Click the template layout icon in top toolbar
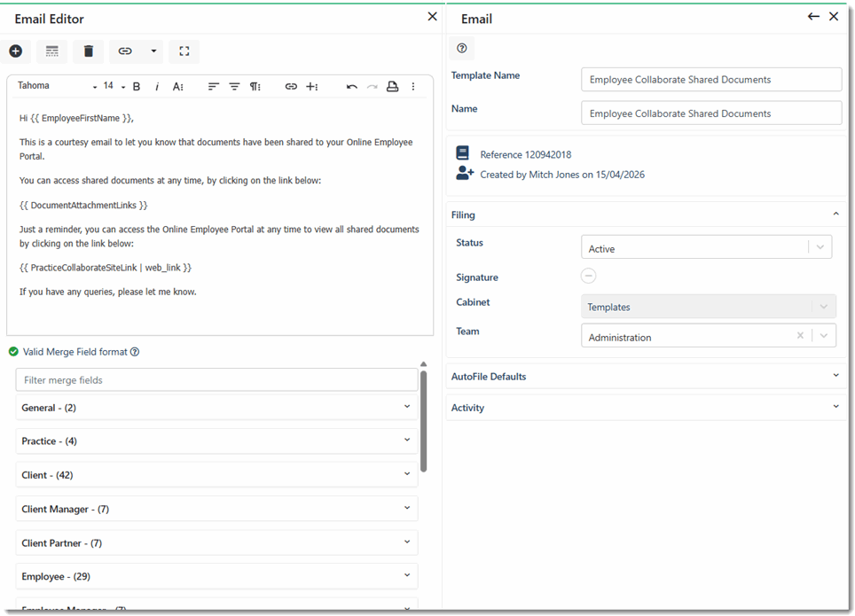The height and width of the screenshot is (616, 855). 51,51
